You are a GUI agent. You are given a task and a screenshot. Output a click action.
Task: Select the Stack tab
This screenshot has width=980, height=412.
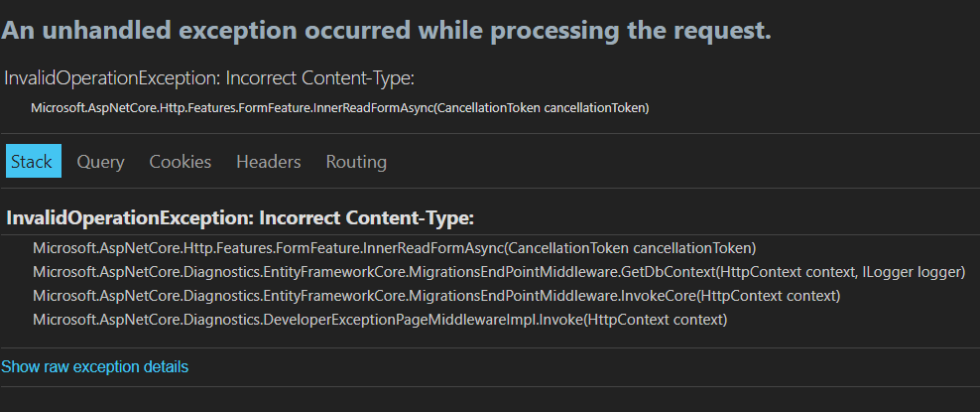[x=34, y=161]
